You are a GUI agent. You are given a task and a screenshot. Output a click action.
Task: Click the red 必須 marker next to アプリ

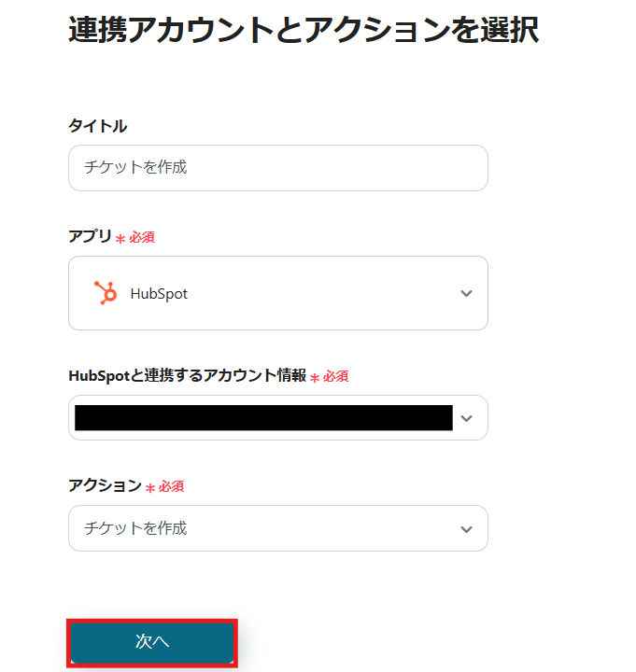coord(135,237)
